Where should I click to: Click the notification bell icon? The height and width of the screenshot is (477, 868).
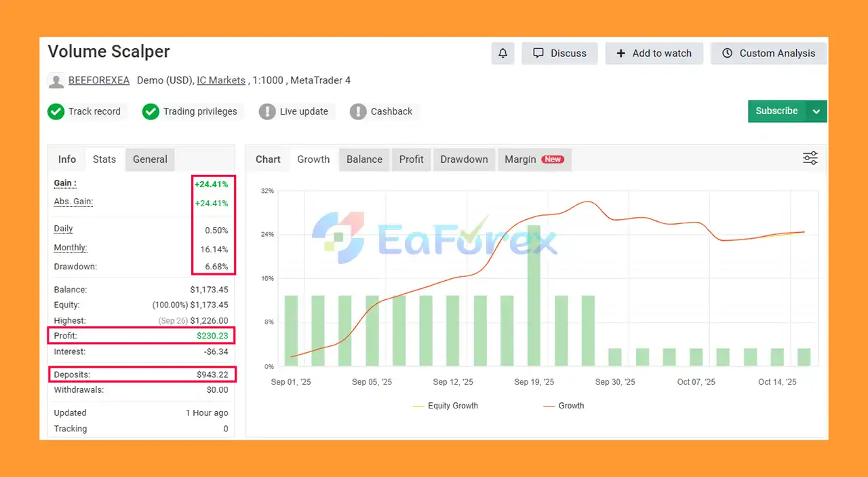click(x=502, y=53)
